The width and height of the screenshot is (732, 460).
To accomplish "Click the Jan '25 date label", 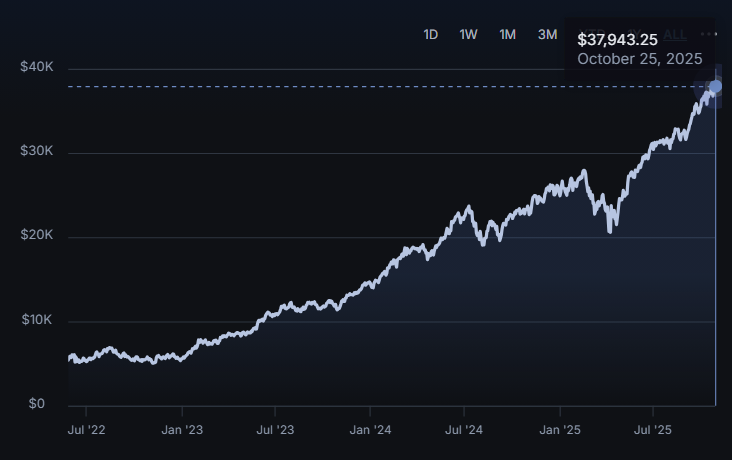I will pyautogui.click(x=560, y=430).
